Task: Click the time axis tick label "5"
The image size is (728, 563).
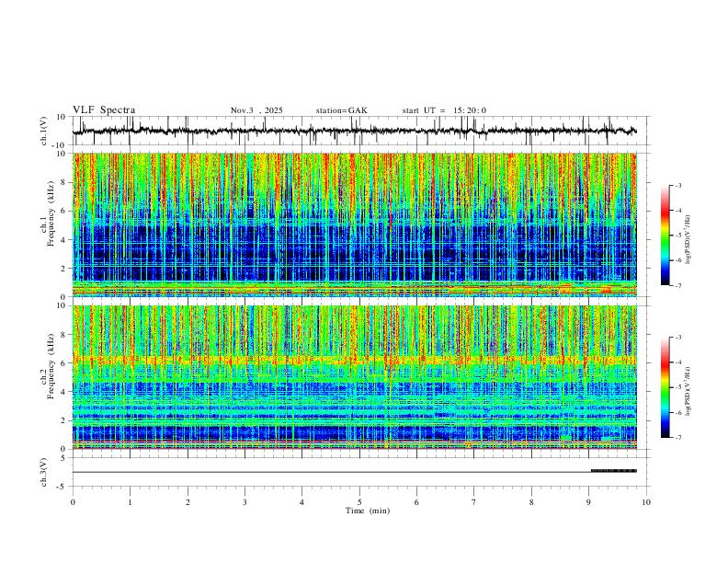Action: pyautogui.click(x=359, y=502)
